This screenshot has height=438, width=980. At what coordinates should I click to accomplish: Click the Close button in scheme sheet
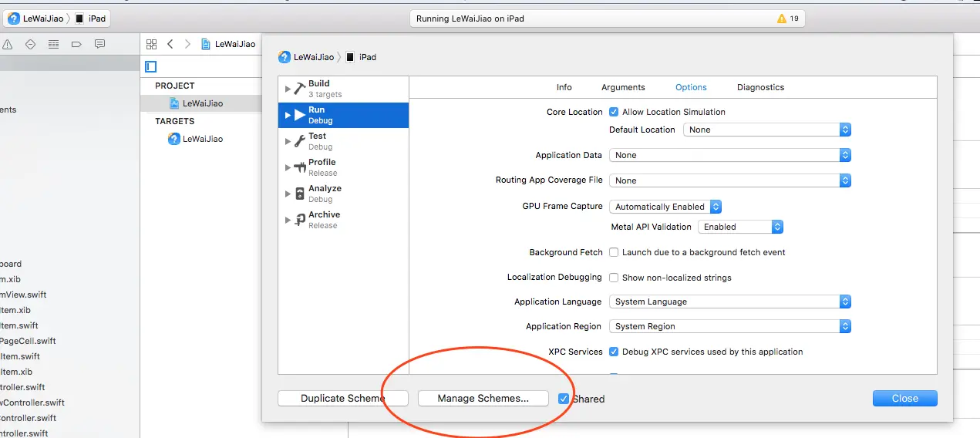tap(905, 399)
